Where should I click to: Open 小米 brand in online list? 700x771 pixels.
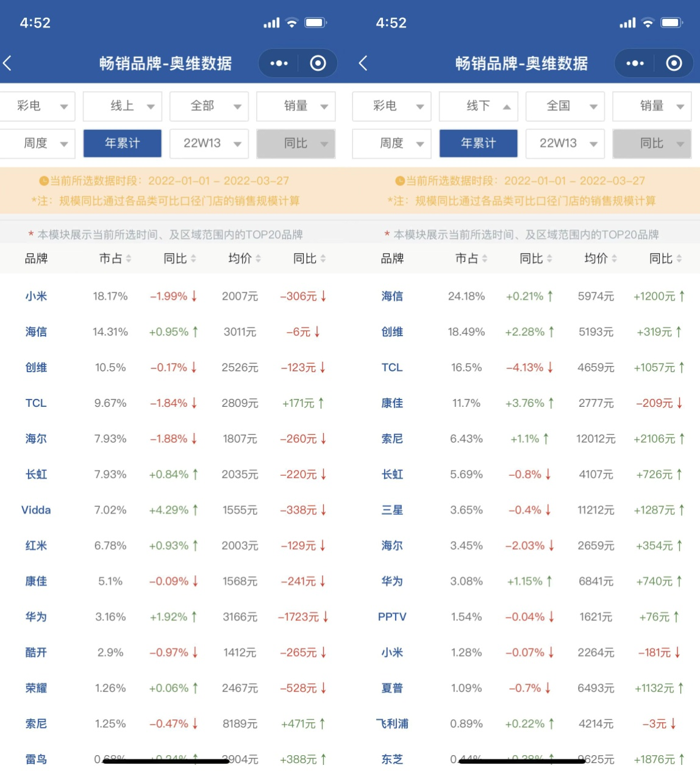tap(36, 296)
